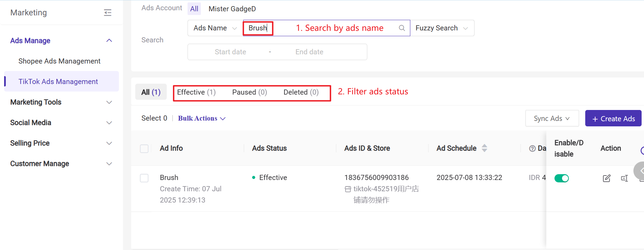Toggle the Brush ad enable switch
Screen dimensions: 644x250
pyautogui.click(x=561, y=178)
